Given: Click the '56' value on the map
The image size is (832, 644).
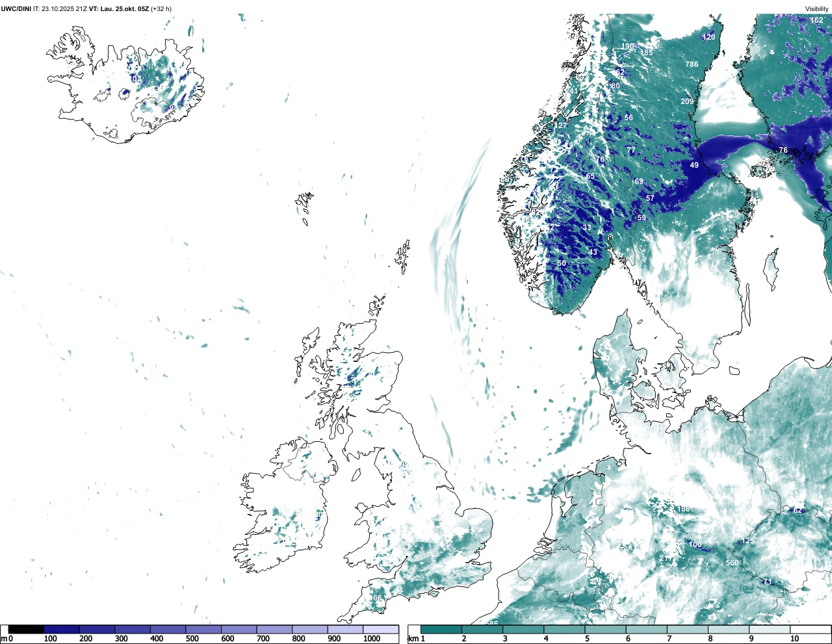Looking at the screenshot, I should point(629,118).
